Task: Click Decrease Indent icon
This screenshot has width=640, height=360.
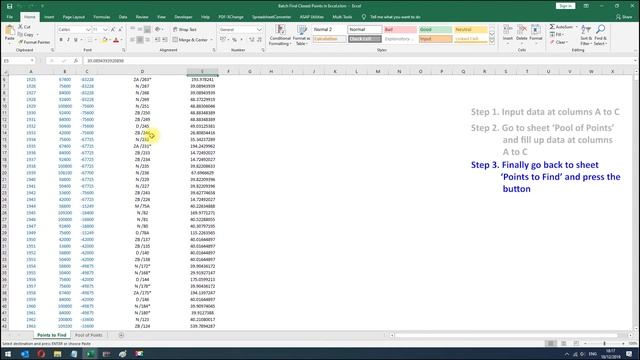Action: coord(158,40)
